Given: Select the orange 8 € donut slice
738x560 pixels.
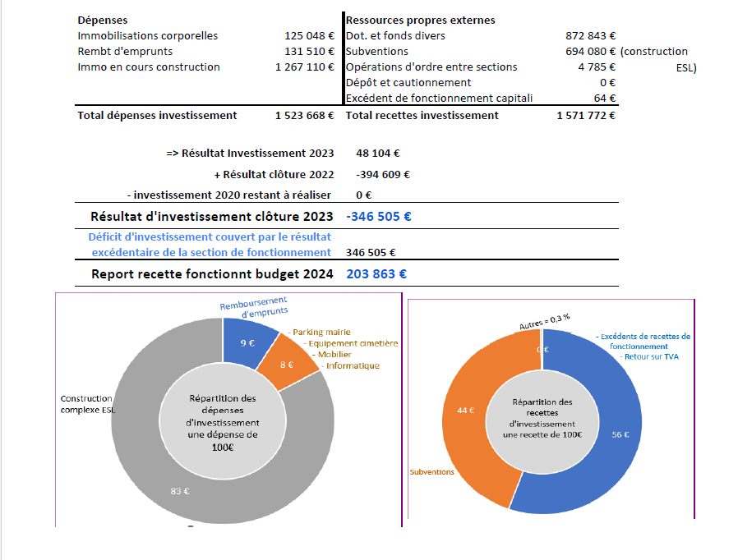Looking at the screenshot, I should click(x=287, y=364).
